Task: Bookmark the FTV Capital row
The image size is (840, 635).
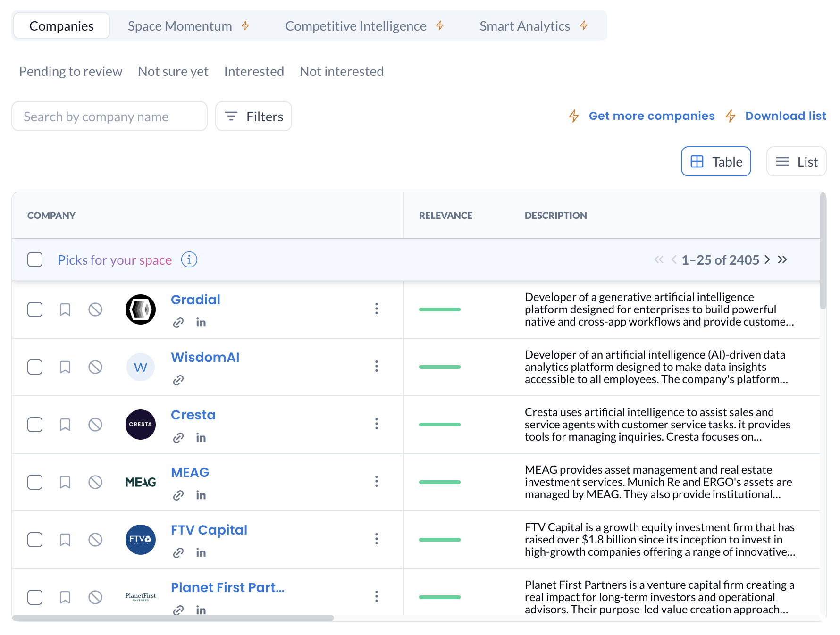Action: click(65, 540)
